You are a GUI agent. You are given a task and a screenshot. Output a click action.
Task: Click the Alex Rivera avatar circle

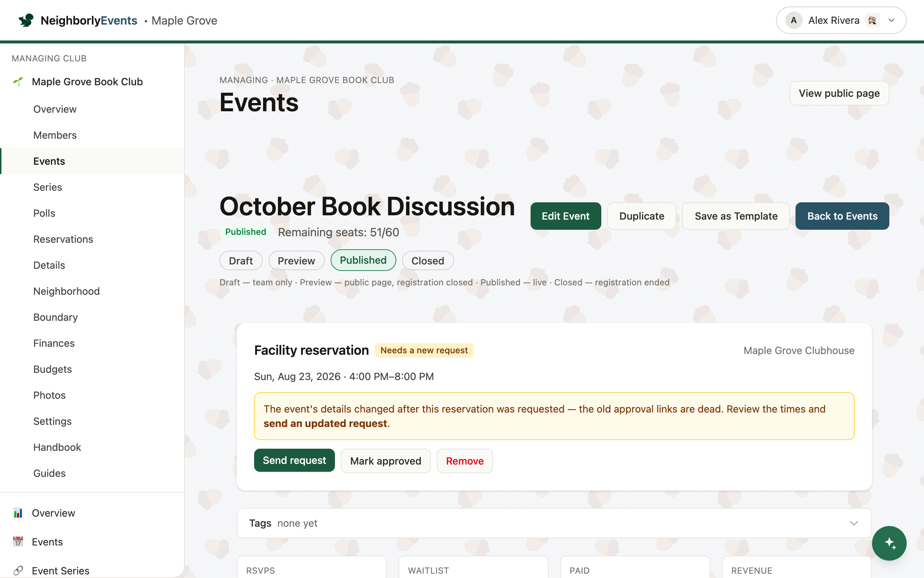pos(793,20)
